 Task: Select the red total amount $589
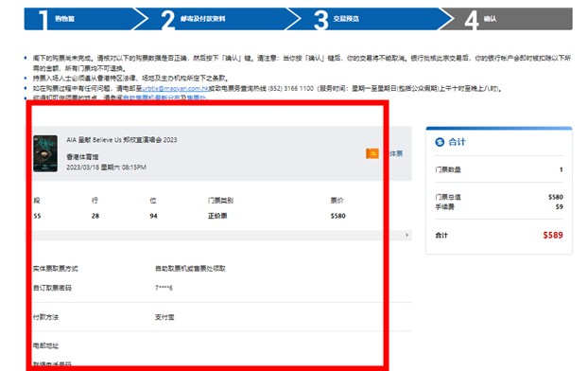[x=553, y=235]
